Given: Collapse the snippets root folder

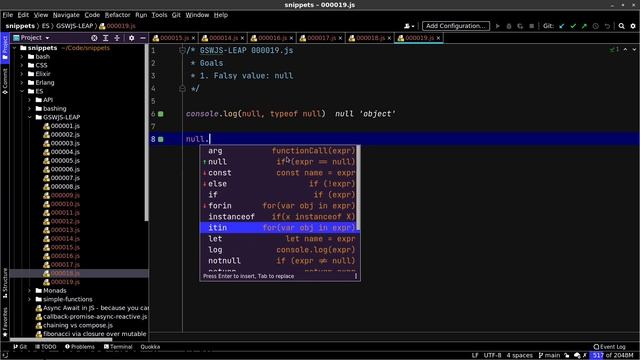Looking at the screenshot, I should [15, 48].
